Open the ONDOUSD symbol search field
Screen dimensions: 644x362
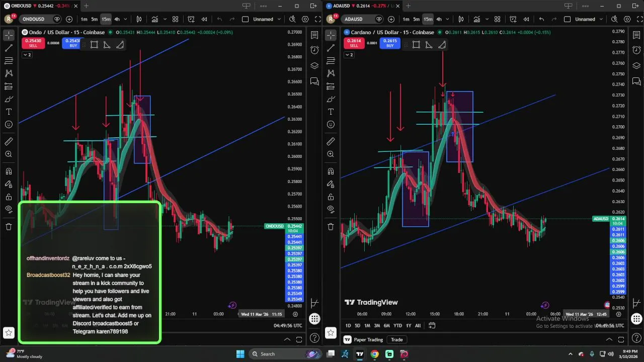coord(37,19)
